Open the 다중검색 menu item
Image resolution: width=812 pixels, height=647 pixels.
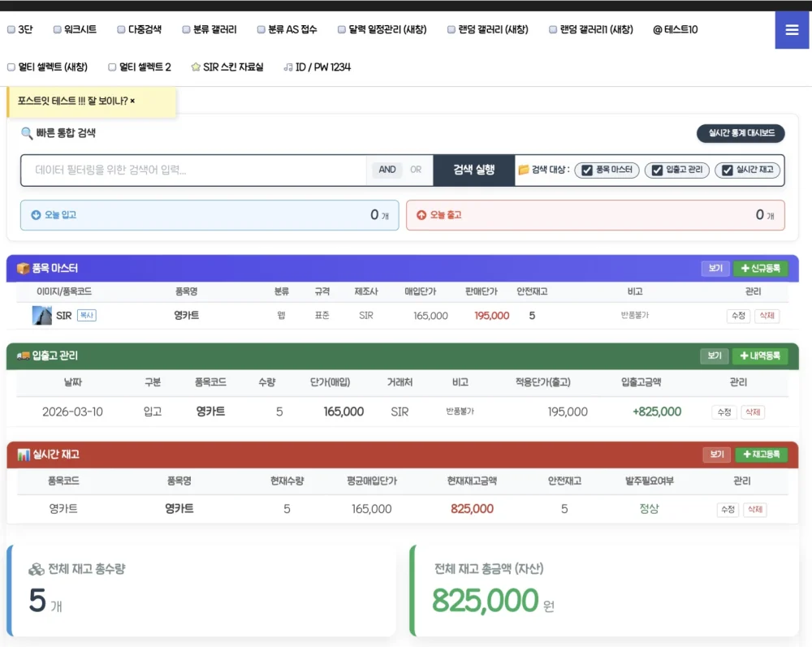(x=140, y=29)
